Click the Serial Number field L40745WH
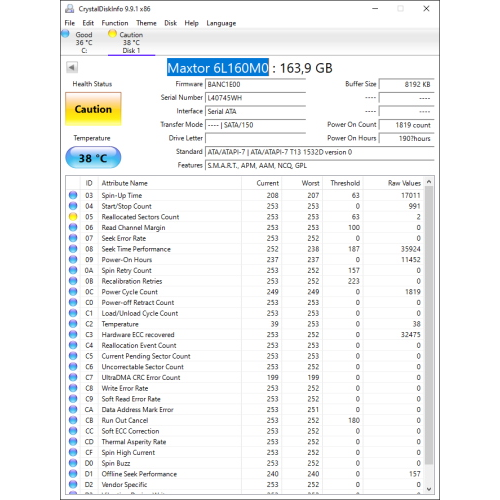 [x=255, y=98]
